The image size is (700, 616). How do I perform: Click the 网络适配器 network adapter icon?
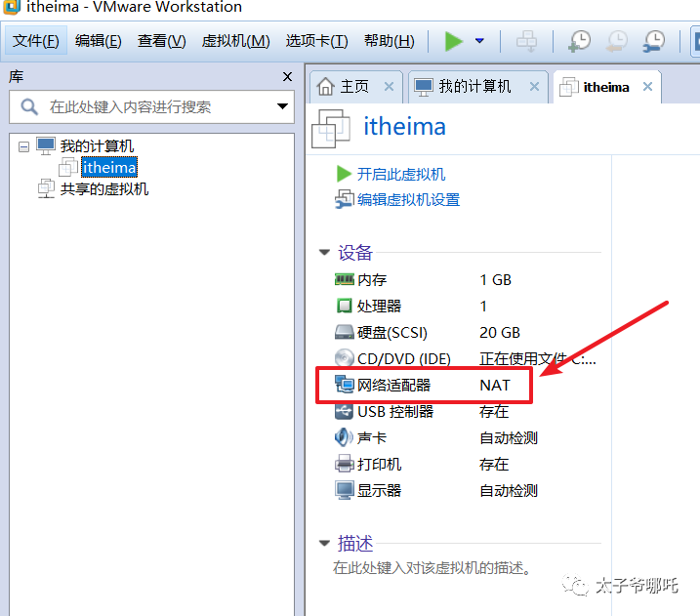(x=345, y=385)
